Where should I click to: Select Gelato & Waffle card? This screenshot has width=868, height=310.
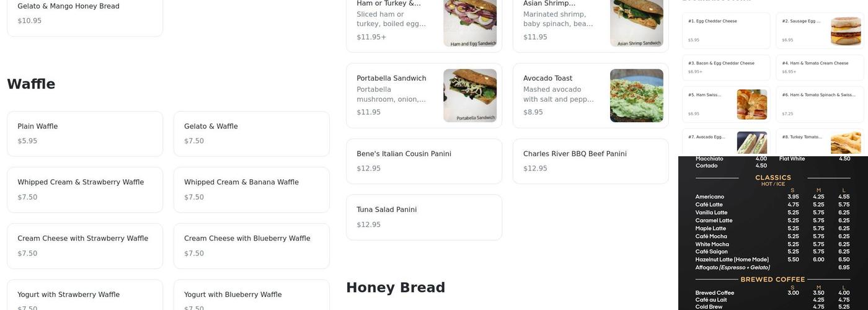pyautogui.click(x=251, y=133)
